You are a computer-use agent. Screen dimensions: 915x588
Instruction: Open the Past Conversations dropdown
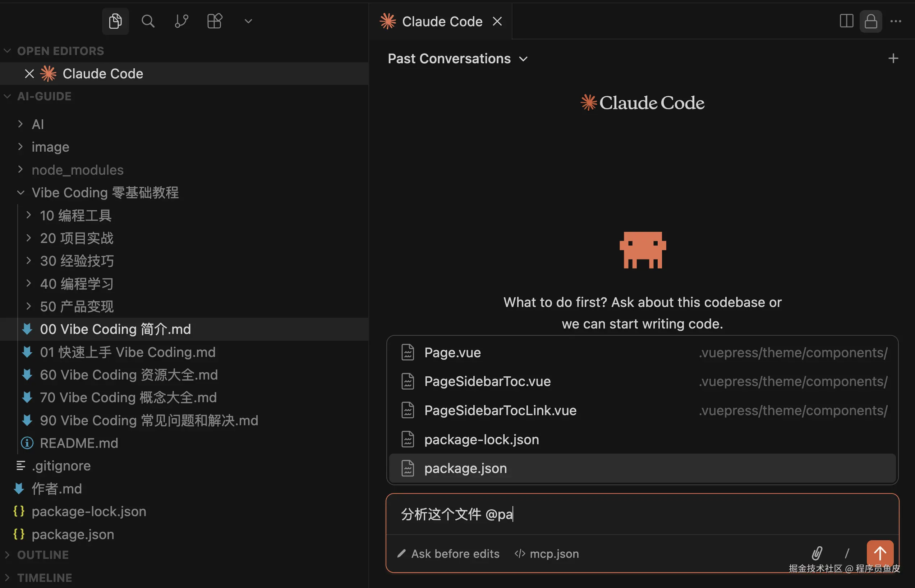click(457, 59)
